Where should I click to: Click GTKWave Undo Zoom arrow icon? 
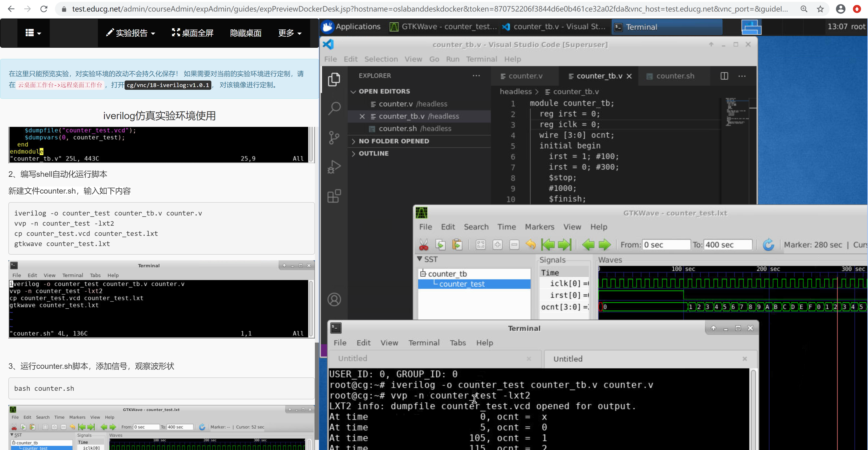click(531, 244)
